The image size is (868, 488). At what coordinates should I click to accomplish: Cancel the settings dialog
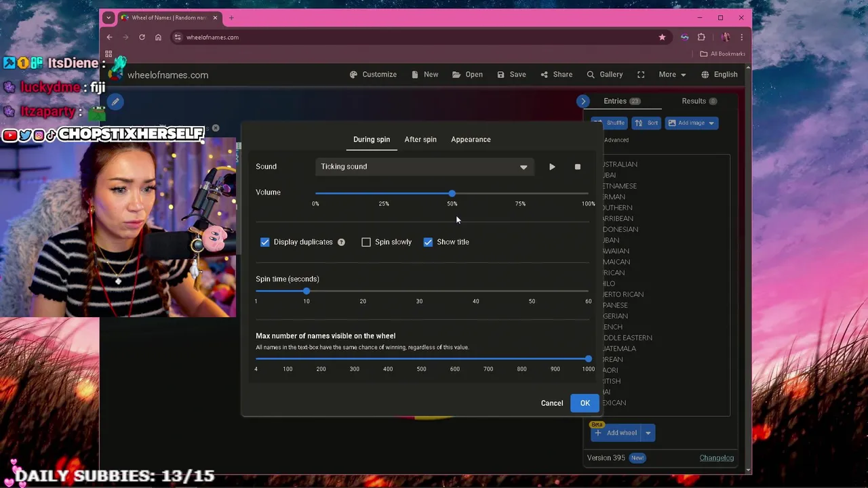[552, 403]
